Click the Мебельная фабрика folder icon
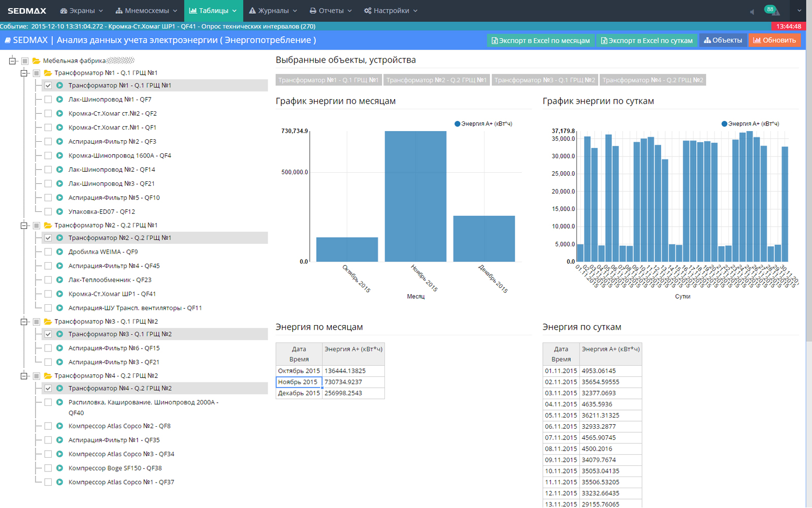Screen dimensions: 812x508 [x=36, y=61]
